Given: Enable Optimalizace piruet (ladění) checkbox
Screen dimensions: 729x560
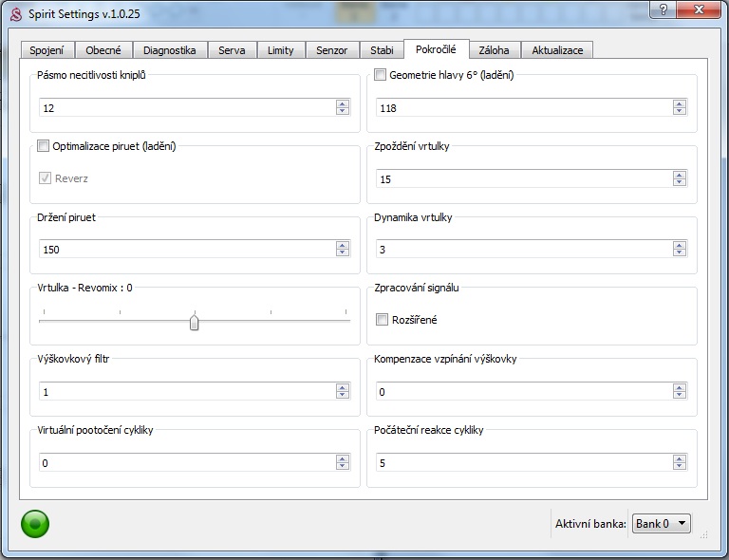Looking at the screenshot, I should 43,146.
